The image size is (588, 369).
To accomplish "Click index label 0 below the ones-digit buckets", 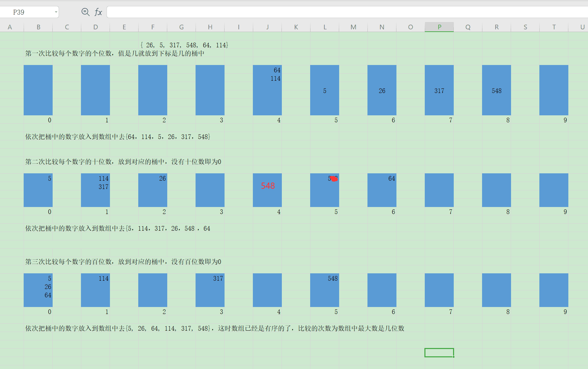I will (50, 120).
